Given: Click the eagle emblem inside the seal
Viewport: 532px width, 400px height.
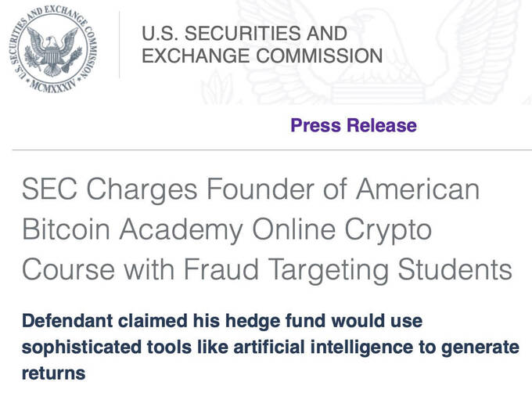Looking at the screenshot, I should 52,51.
